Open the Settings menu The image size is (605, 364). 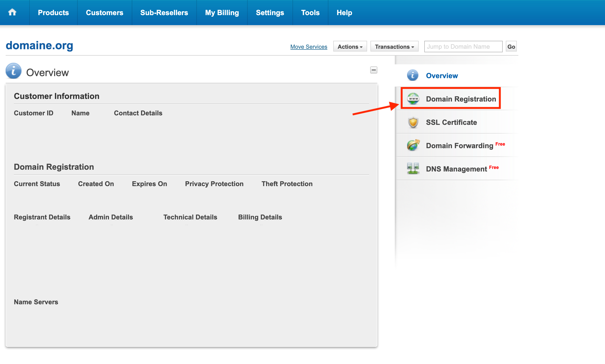pos(270,13)
